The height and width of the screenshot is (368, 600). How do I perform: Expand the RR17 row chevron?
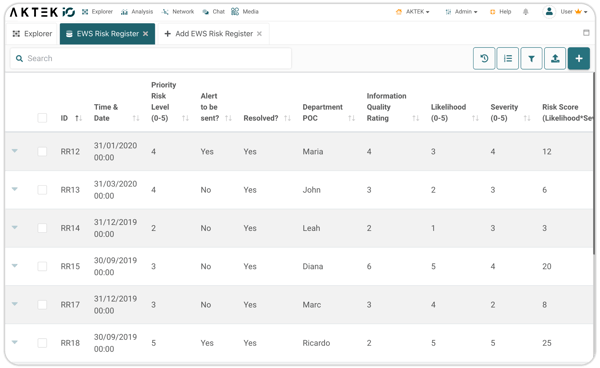[x=15, y=304]
